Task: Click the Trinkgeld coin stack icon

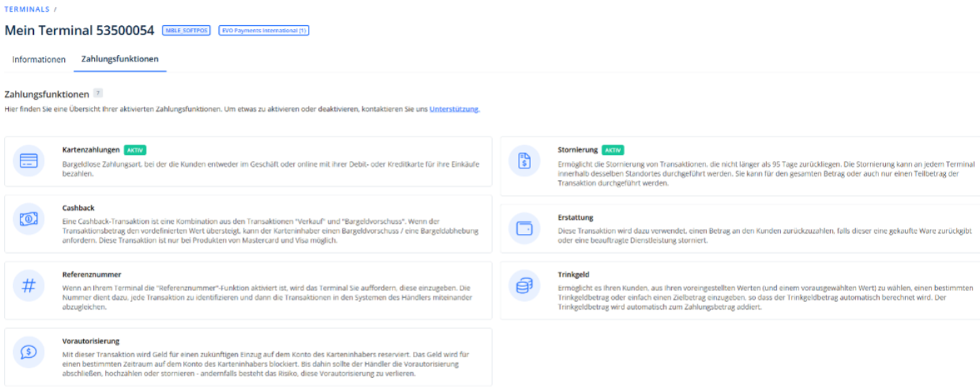Action: pyautogui.click(x=524, y=286)
